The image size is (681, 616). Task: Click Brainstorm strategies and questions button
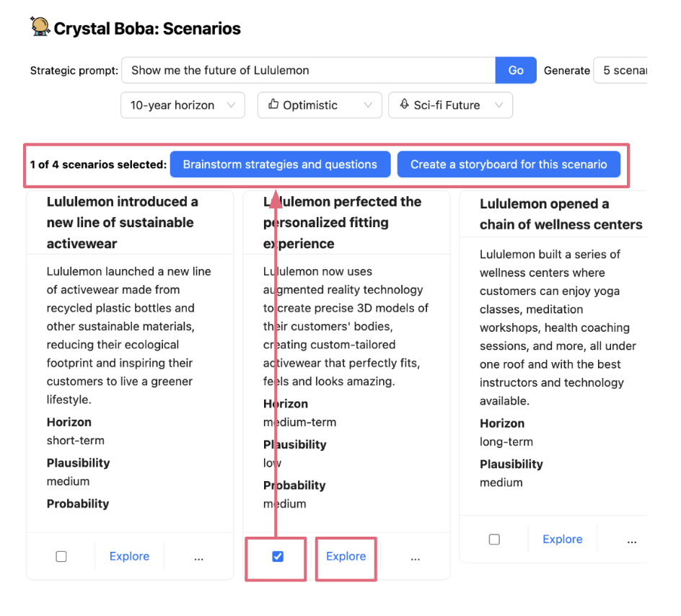point(280,164)
